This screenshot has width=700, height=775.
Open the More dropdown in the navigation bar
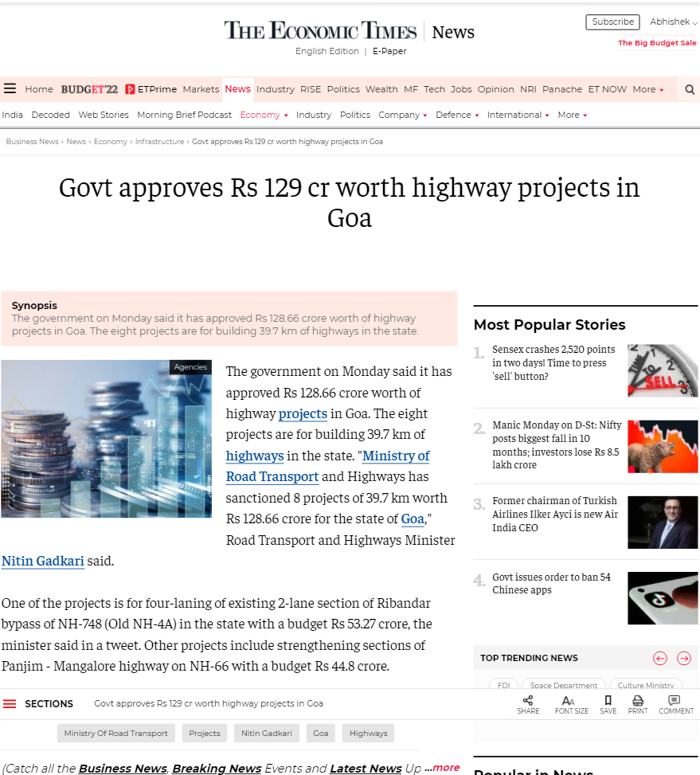(647, 89)
